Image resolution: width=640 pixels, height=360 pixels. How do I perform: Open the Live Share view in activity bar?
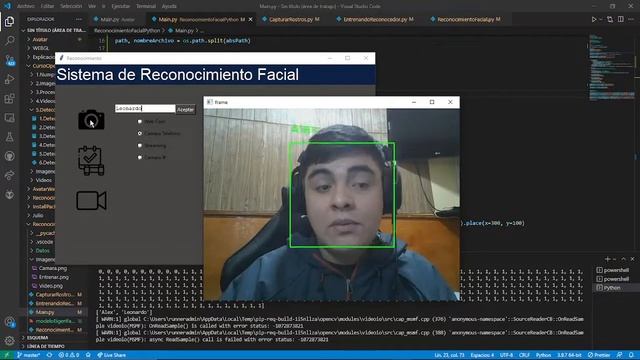point(9,176)
